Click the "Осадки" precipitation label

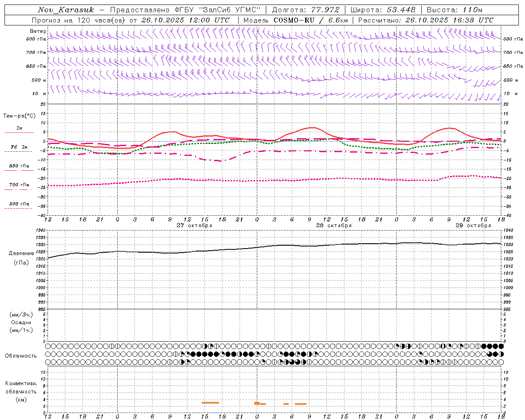[21, 322]
